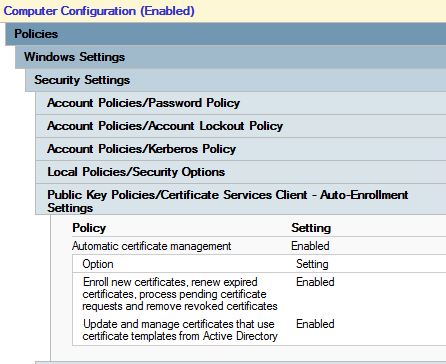Expand Account Policies/Password Policy section
The height and width of the screenshot is (364, 446).
(x=241, y=103)
